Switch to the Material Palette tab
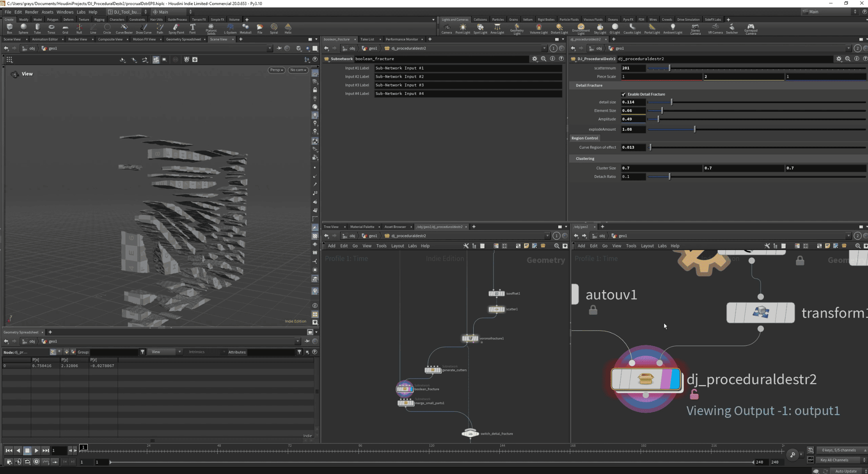Image resolution: width=868 pixels, height=474 pixels. point(362,227)
